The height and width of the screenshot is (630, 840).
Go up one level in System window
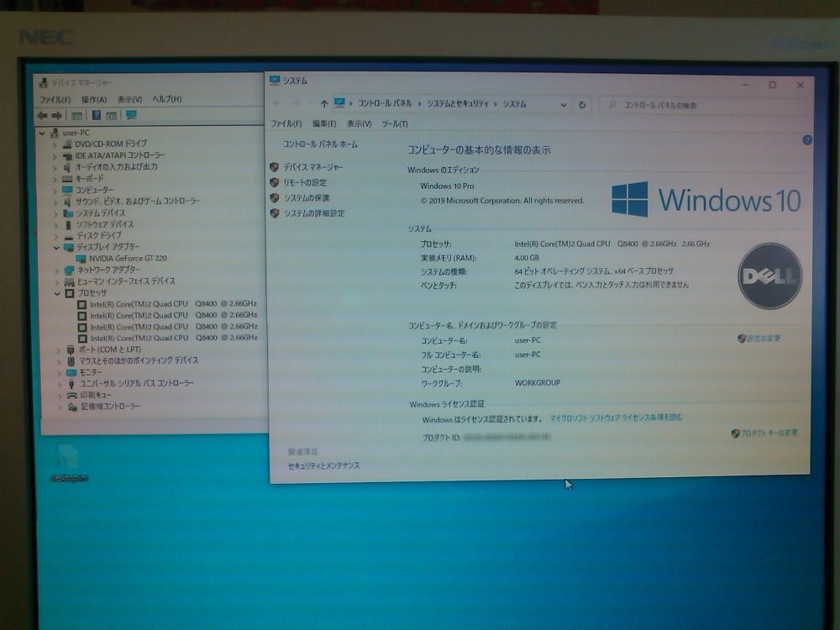(323, 103)
